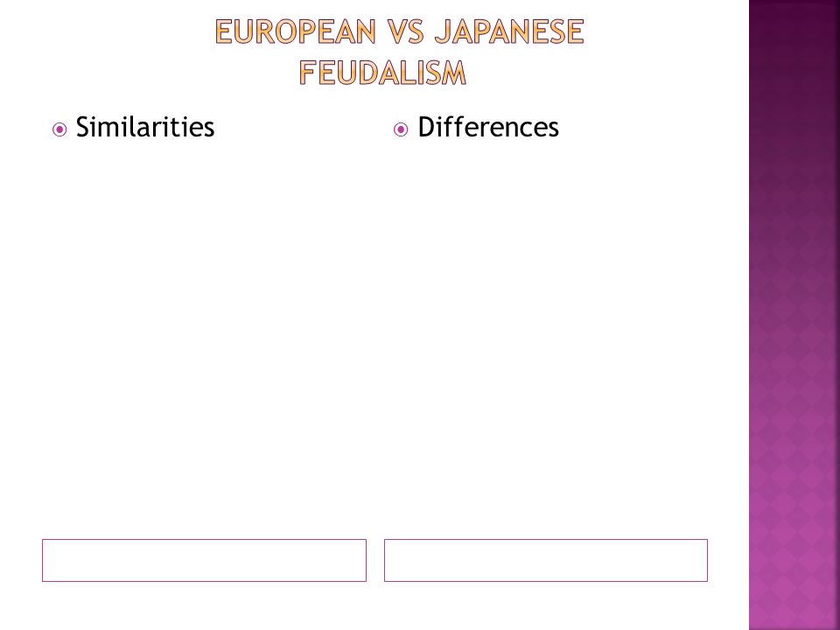Click the first E of EUROPEAN
Viewport: 840px width, 630px height.
[225, 31]
